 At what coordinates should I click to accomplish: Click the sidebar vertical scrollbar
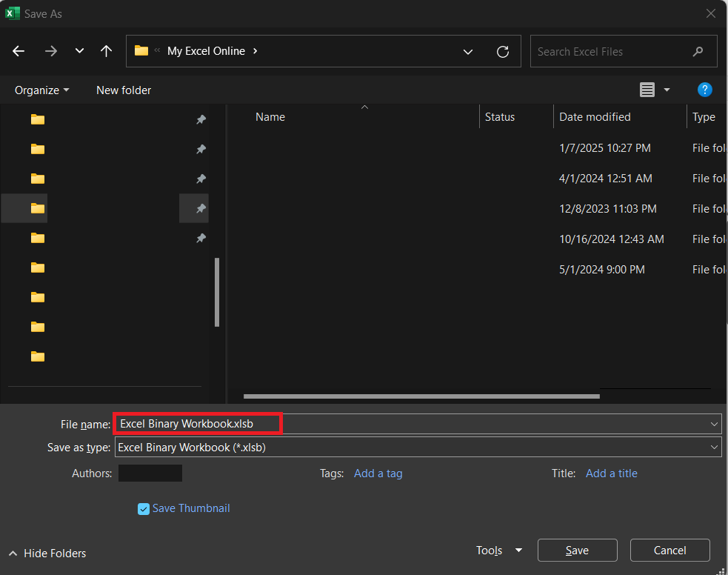[217, 292]
